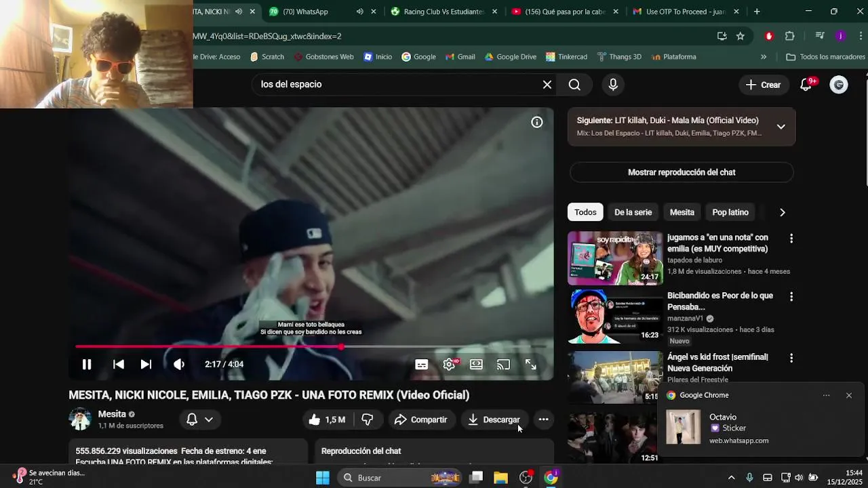Viewport: 868px width, 488px height.
Task: Select the Pop latino chip
Action: tap(730, 212)
